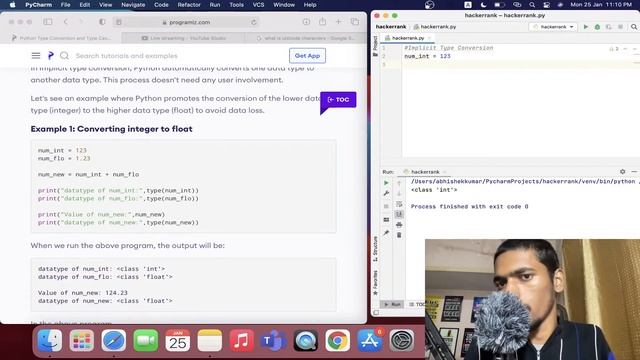Toggle soft-wrap in Run console

(x=399, y=204)
